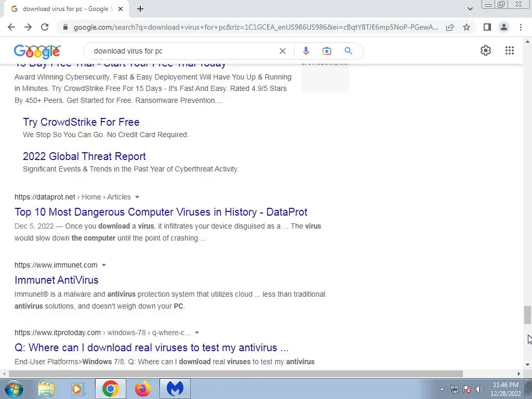Image resolution: width=532 pixels, height=399 pixels.
Task: Click the URL in the address bar
Action: point(256,27)
